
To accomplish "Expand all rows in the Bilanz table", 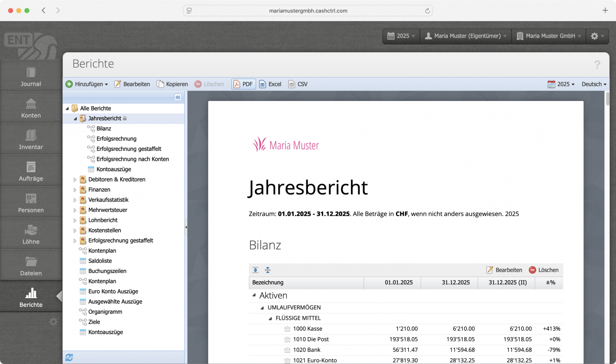I will coord(256,270).
